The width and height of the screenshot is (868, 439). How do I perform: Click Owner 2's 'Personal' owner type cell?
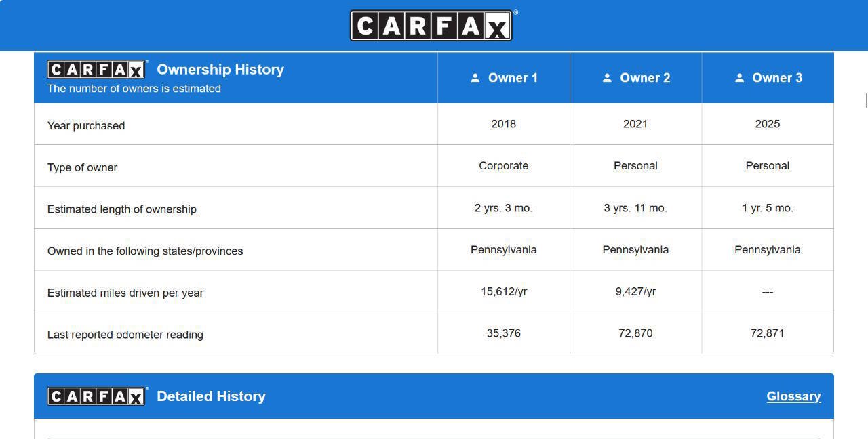pos(635,166)
